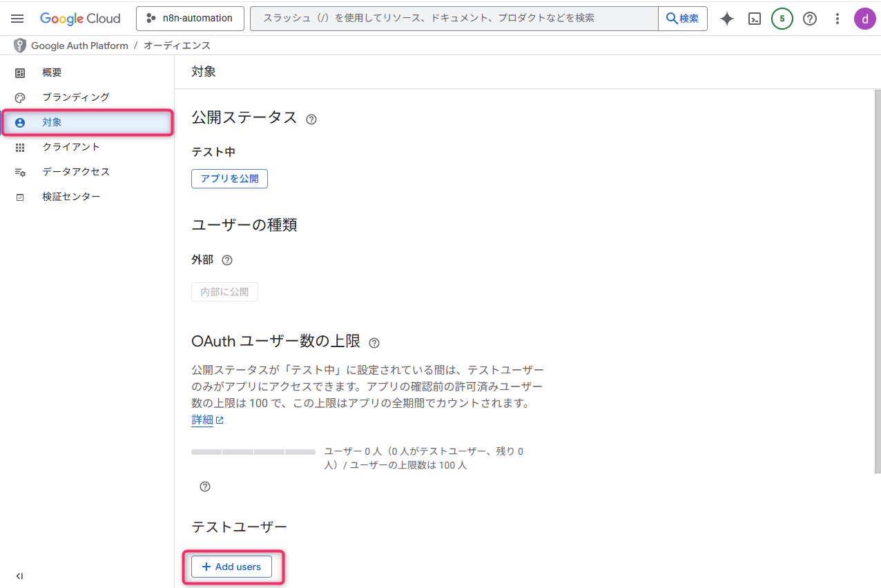Click the テストユーザー heading
The image size is (881, 588).
[239, 527]
